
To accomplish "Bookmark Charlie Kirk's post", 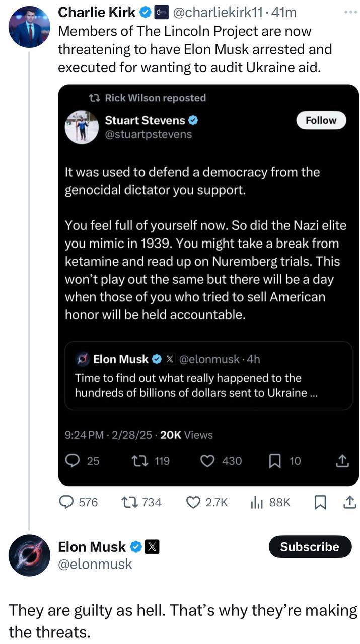I will 320,502.
